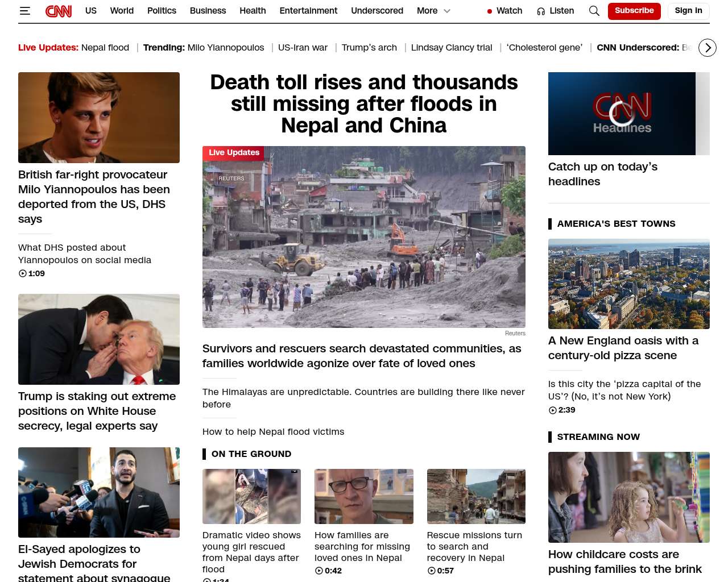Click the Live Updates red badge
728x582 pixels.
tap(234, 152)
